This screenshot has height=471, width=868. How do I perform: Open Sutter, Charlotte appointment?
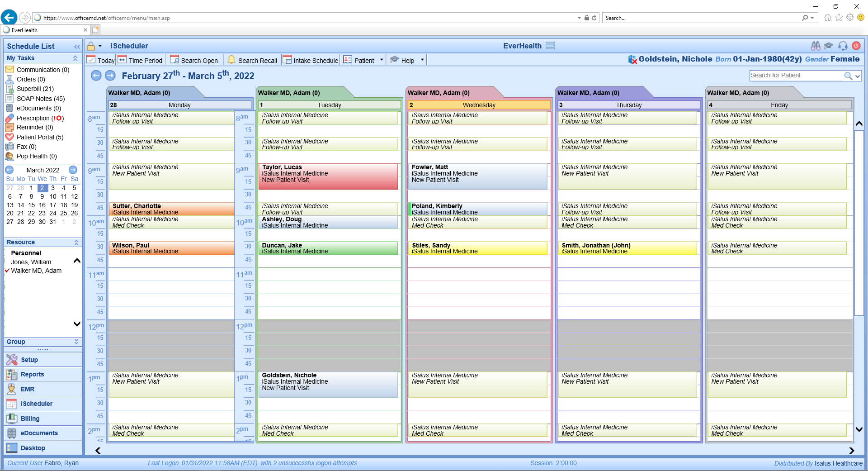171,209
